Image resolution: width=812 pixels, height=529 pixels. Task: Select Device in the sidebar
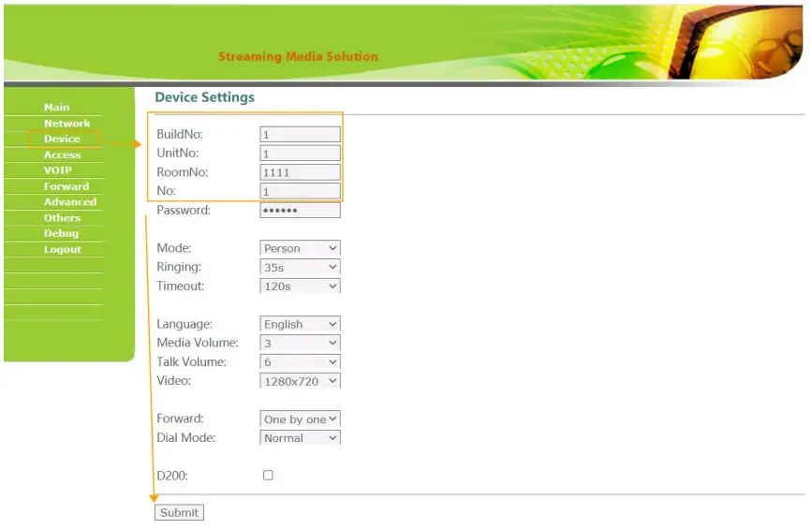[x=62, y=139]
